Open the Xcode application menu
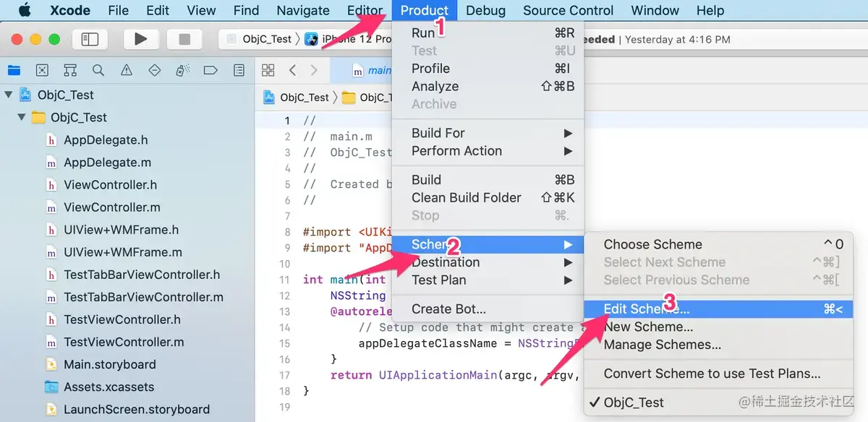868x422 pixels. (x=70, y=10)
